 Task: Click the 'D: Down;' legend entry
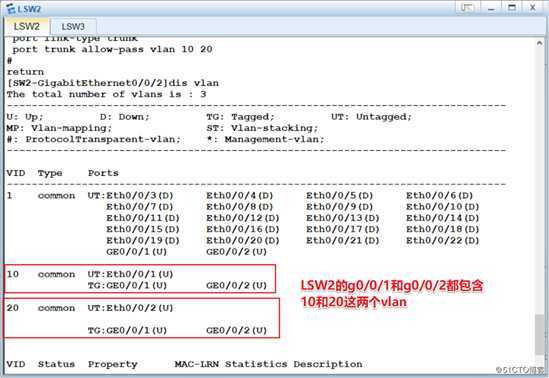point(125,117)
